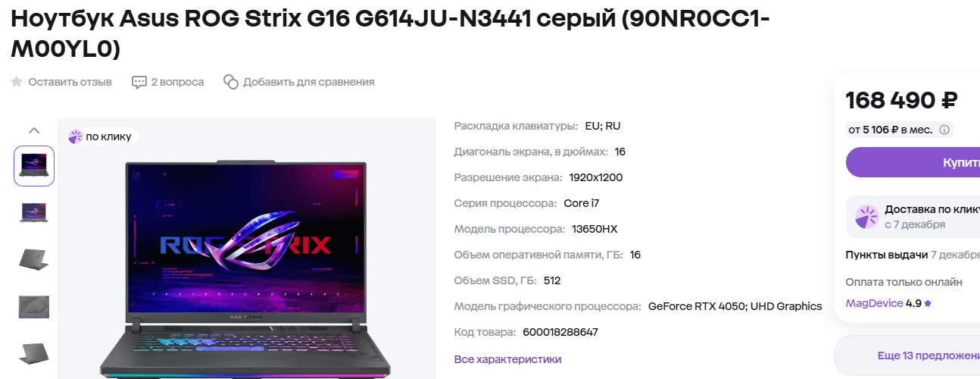The height and width of the screenshot is (379, 980).
Task: Click the star icon next to Оставить отзыв
Action: (x=17, y=82)
